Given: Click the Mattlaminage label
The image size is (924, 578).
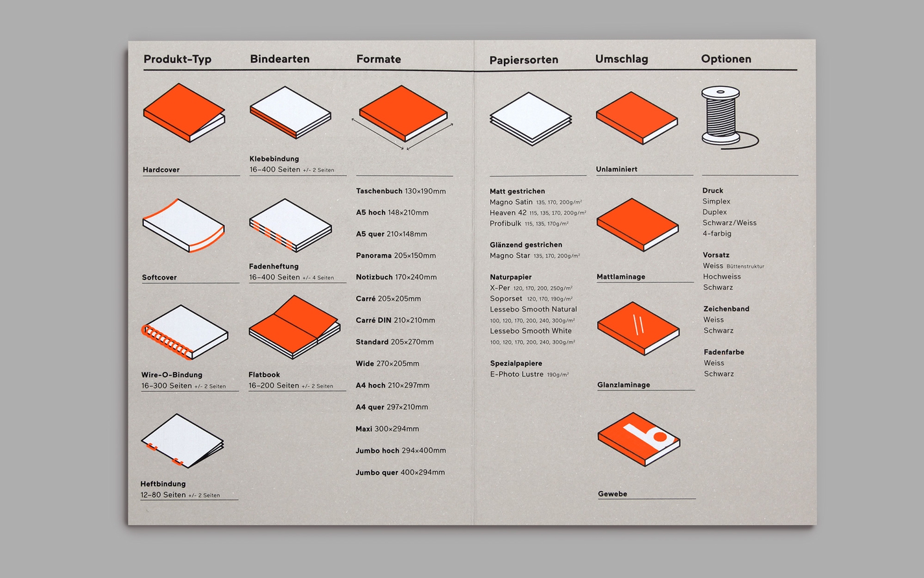Looking at the screenshot, I should click(621, 277).
